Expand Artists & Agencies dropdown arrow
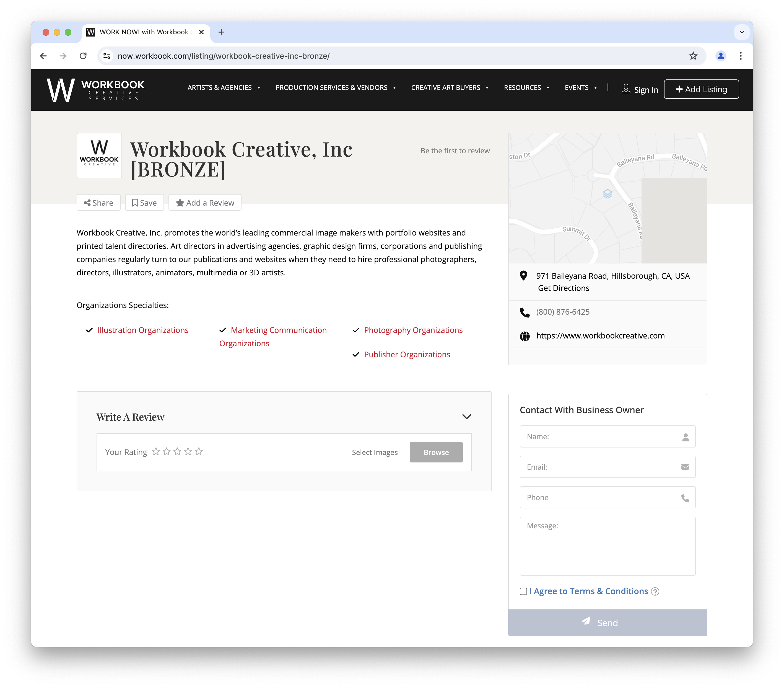This screenshot has width=784, height=688. click(x=259, y=88)
